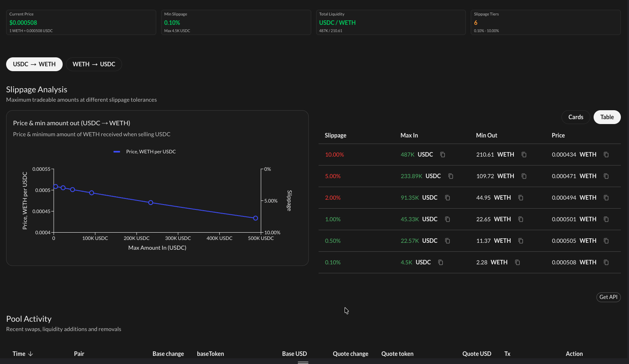Viewport: 629px width, 364px height.
Task: Sort pool activity by Time column
Action: (x=23, y=354)
